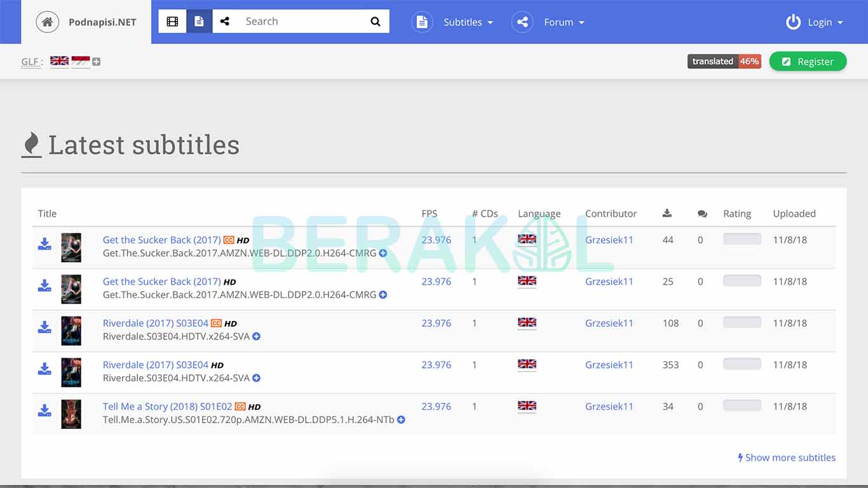The width and height of the screenshot is (868, 488).
Task: Open Get the Sucker Back (2017) CC link
Action: (162, 240)
